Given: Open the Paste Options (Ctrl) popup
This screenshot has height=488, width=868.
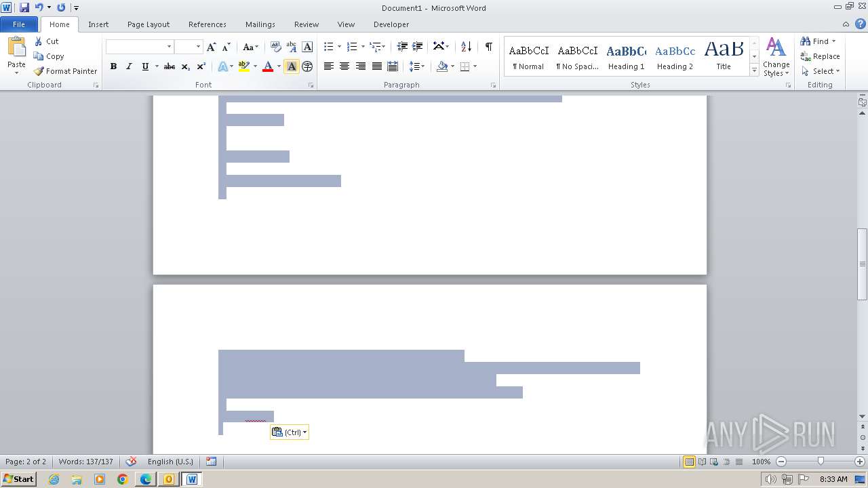Looking at the screenshot, I should tap(290, 432).
